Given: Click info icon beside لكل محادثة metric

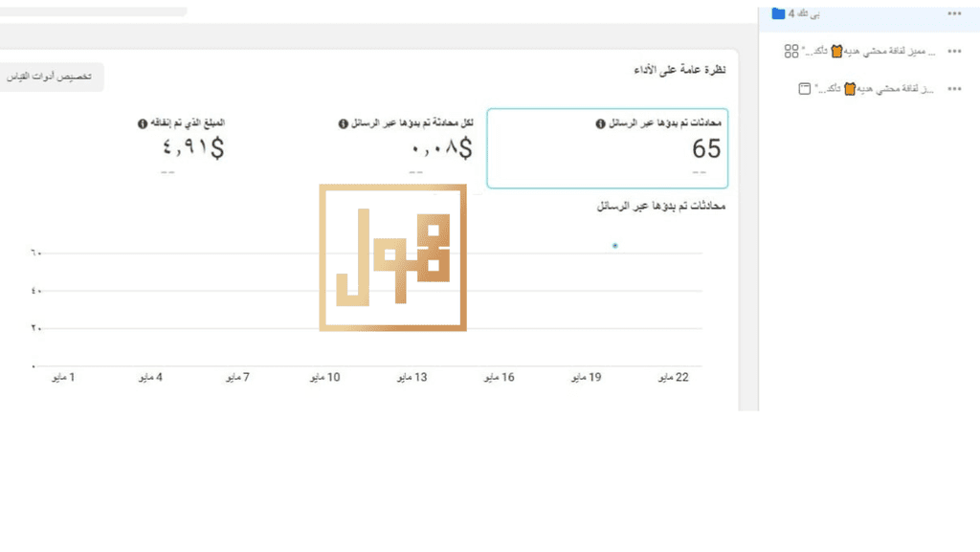Looking at the screenshot, I should tap(344, 123).
